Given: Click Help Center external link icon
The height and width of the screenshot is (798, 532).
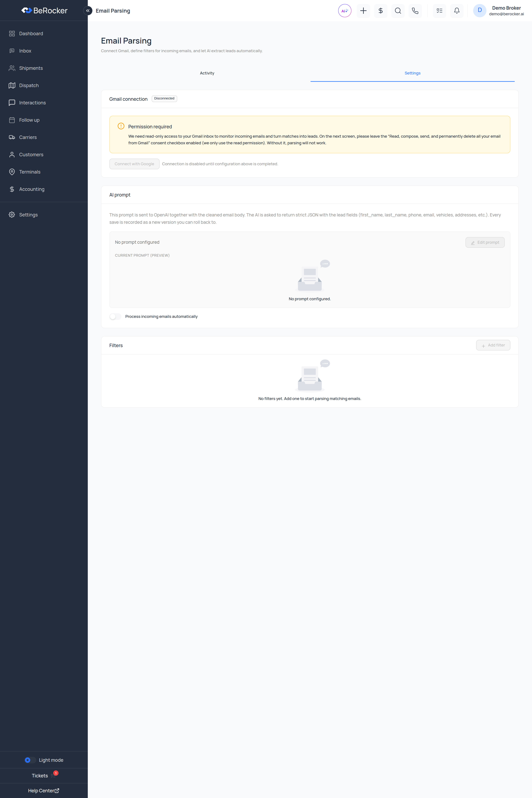Looking at the screenshot, I should [x=57, y=791].
